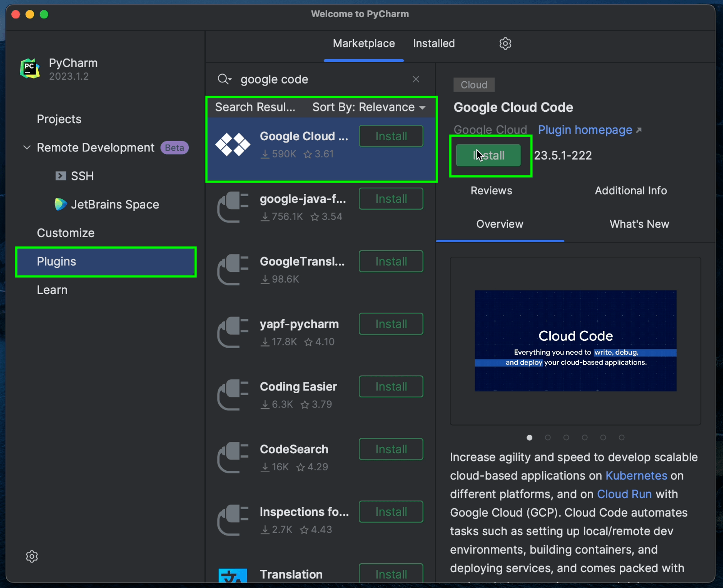
Task: Click the Translation plugin icon
Action: [x=233, y=576]
